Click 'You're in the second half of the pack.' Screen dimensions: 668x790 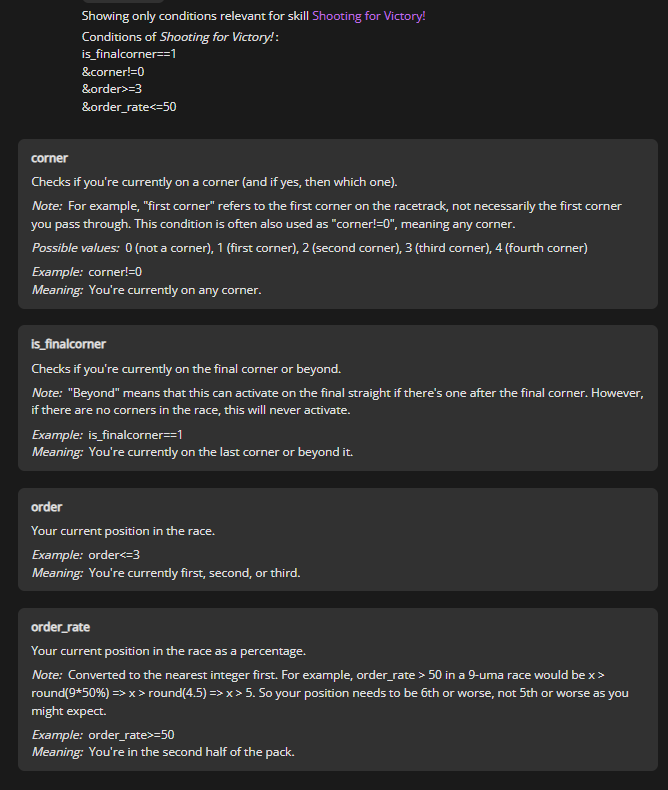click(191, 752)
